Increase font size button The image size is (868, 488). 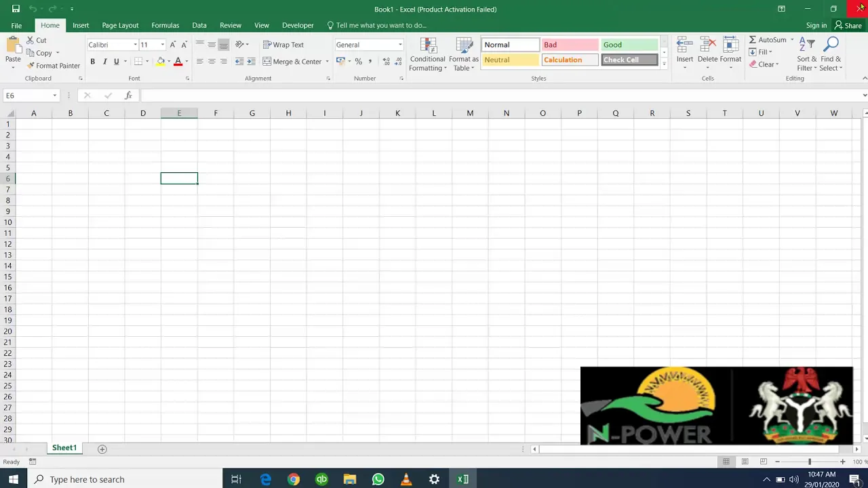click(x=173, y=45)
